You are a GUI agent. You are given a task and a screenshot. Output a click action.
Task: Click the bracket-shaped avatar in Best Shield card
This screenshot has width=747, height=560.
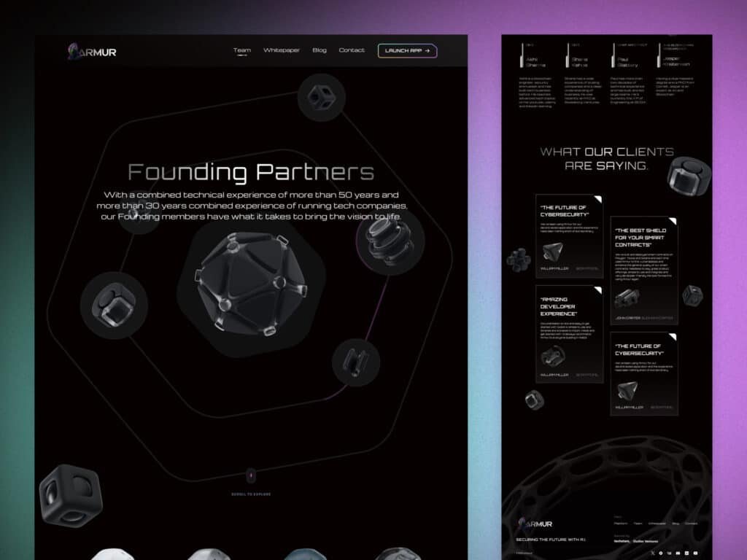click(627, 298)
